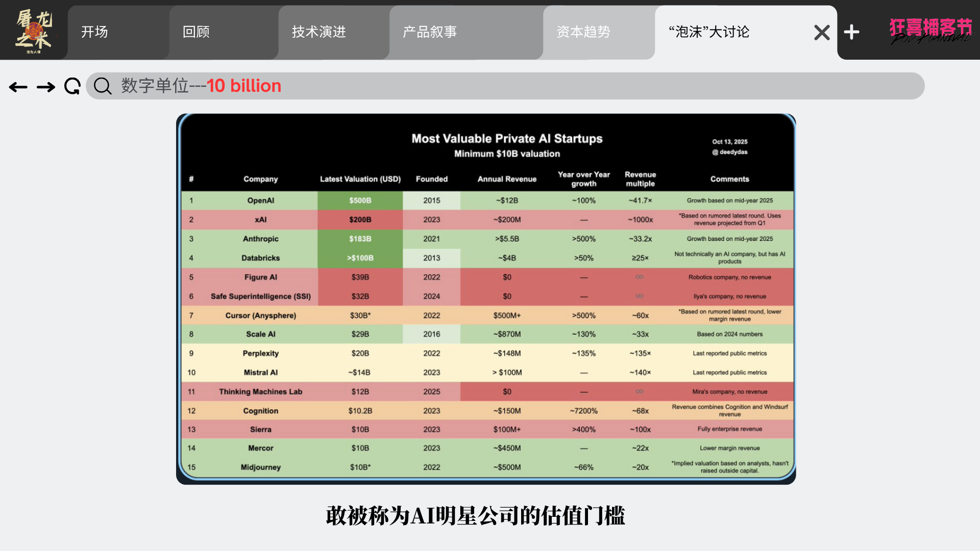Image resolution: width=980 pixels, height=551 pixels.
Task: Switch to the 回顾 tab
Action: [x=197, y=32]
